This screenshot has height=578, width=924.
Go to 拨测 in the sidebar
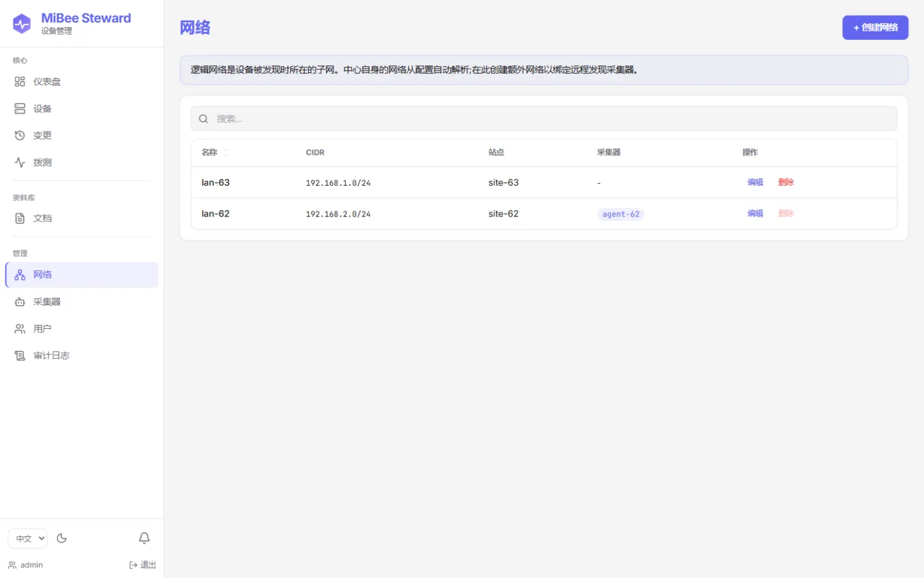[81, 162]
